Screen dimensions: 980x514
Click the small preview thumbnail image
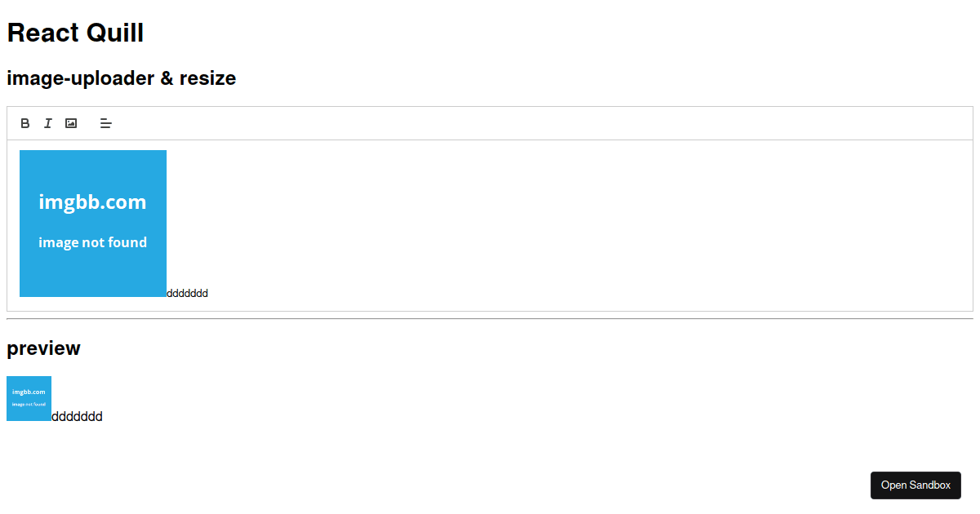coord(29,398)
